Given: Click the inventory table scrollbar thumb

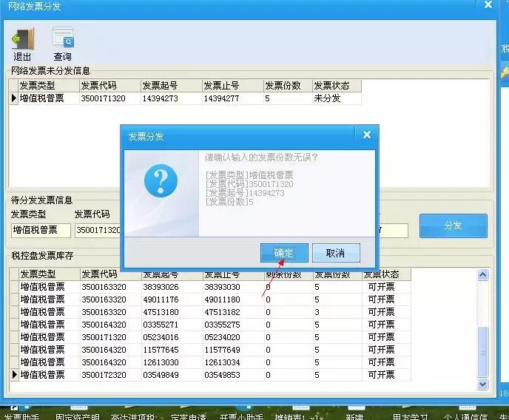Looking at the screenshot, I should pos(482,352).
